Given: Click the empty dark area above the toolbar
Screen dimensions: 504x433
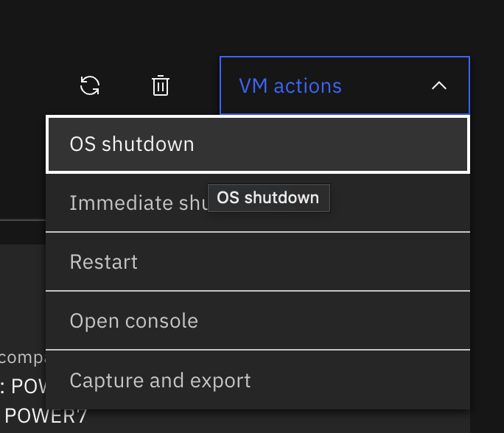Looking at the screenshot, I should pyautogui.click(x=251, y=26).
